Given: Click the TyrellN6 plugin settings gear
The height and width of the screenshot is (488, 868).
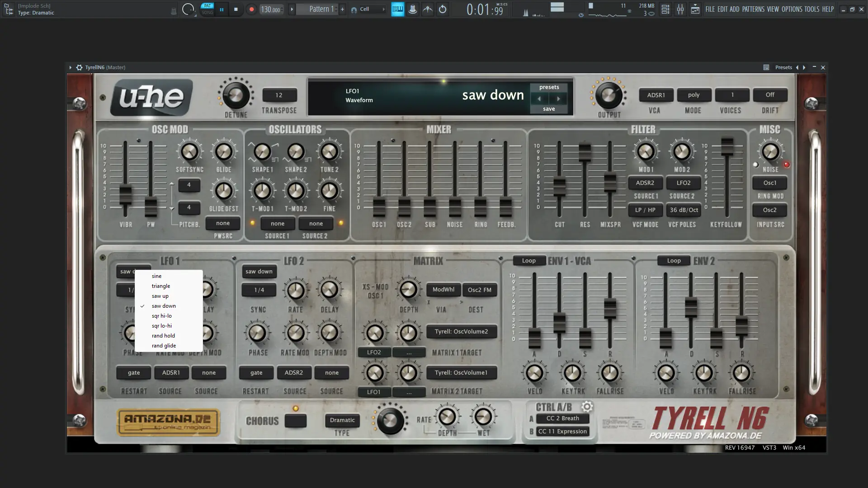Looking at the screenshot, I should [79, 67].
